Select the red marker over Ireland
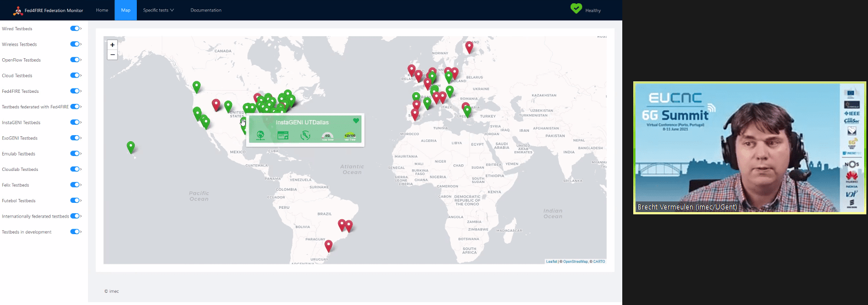This screenshot has height=305, width=868. pos(411,70)
